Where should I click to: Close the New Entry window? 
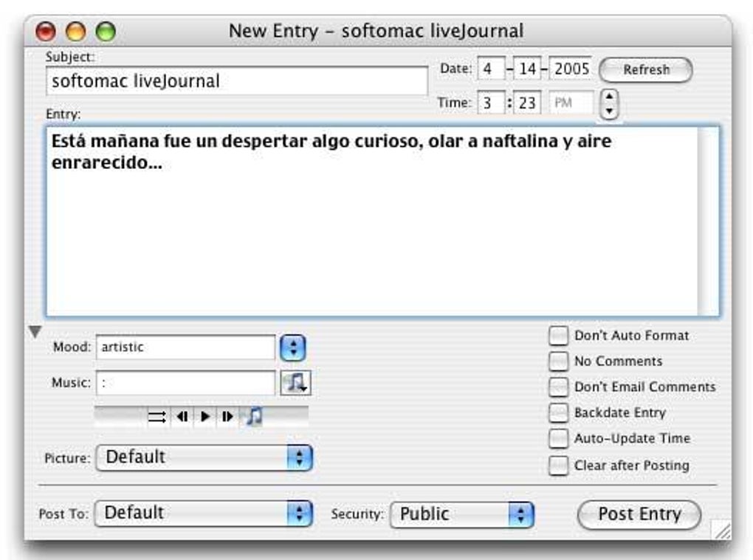pyautogui.click(x=46, y=31)
